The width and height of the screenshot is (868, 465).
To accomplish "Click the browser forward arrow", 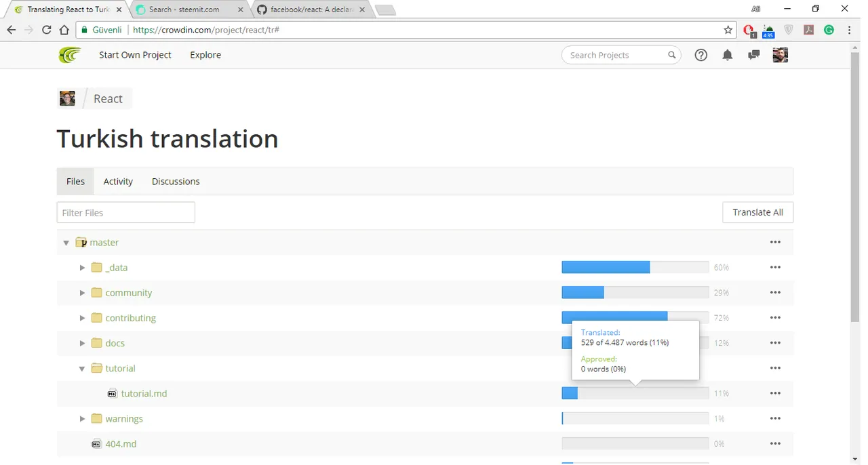I will coord(28,30).
